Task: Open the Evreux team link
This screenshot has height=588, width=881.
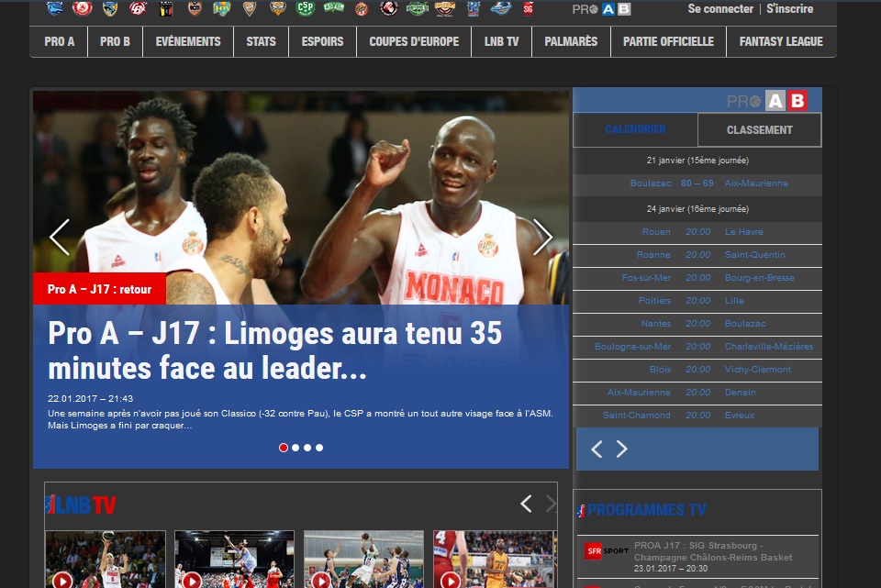Action: pos(740,415)
